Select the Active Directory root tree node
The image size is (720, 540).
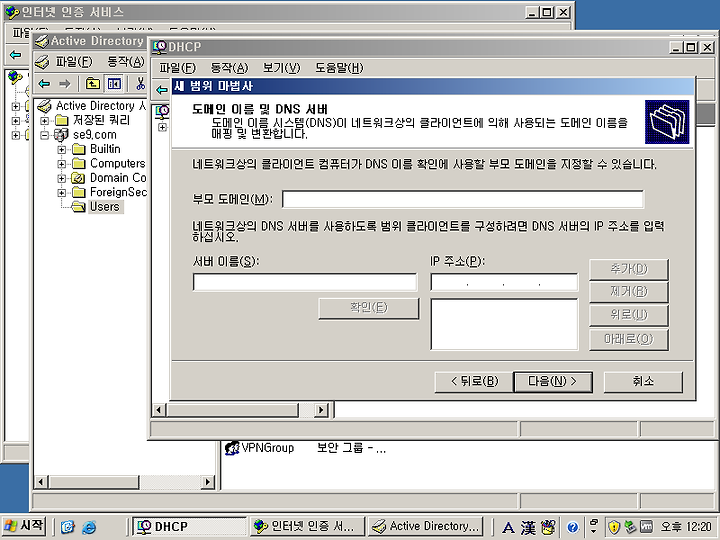[101, 106]
